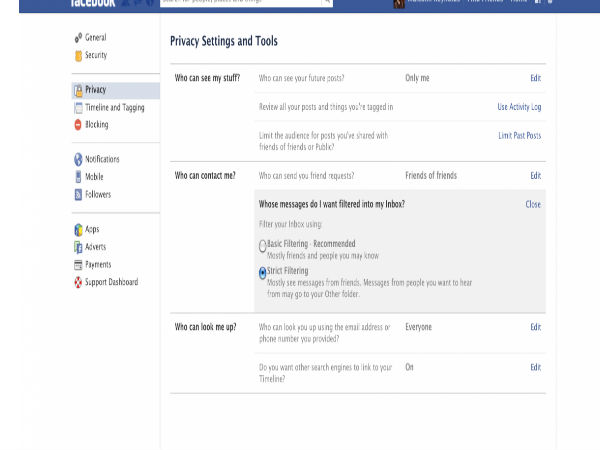Select Basic Filtering radio button

tap(262, 246)
